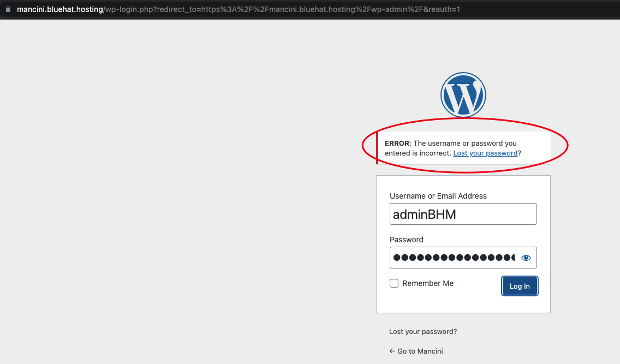This screenshot has width=620, height=364.
Task: Select the URL in the address bar
Action: [x=239, y=9]
